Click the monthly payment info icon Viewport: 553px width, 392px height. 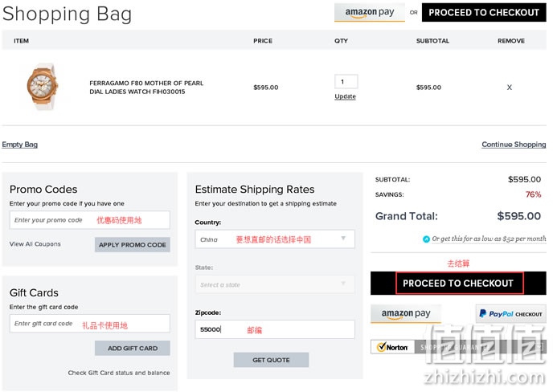426,239
